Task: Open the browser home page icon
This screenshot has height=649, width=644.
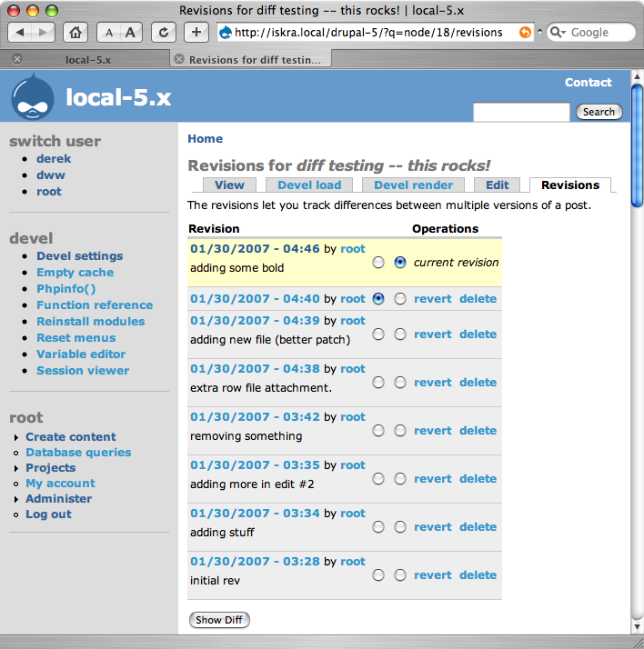Action: [75, 33]
